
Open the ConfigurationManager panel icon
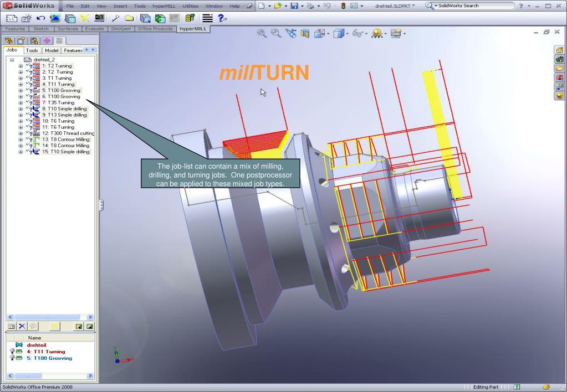34,40
